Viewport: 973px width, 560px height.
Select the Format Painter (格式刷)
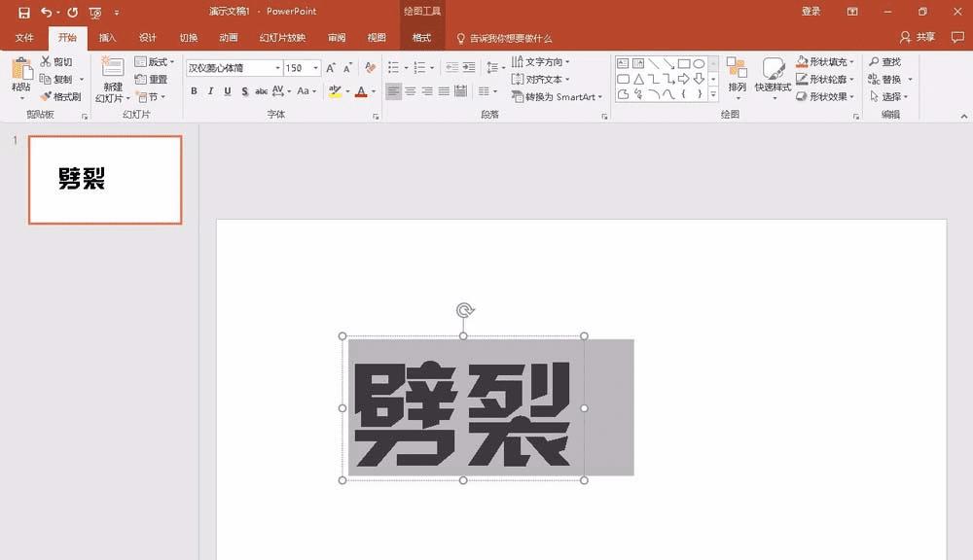tap(60, 97)
